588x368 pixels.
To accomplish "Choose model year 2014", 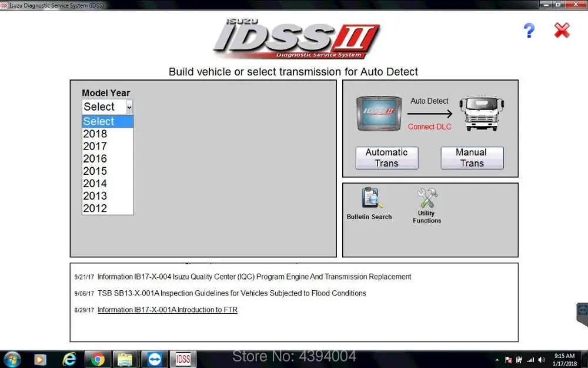I will point(108,183).
